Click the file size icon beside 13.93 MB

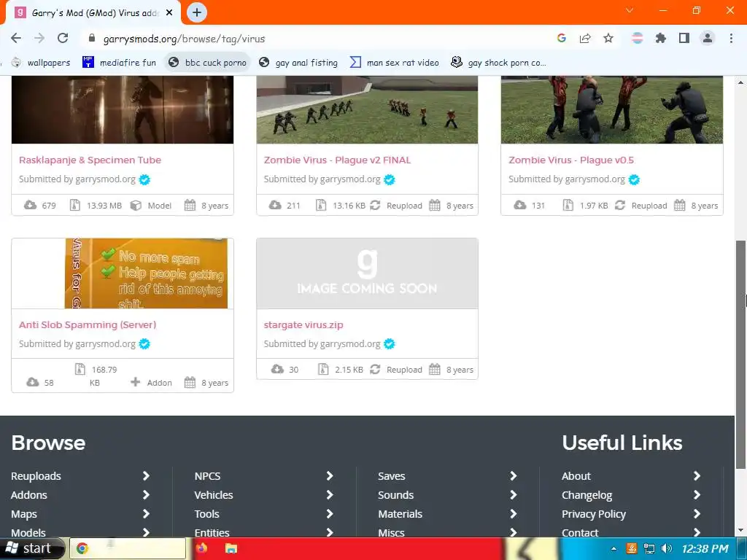pyautogui.click(x=75, y=205)
